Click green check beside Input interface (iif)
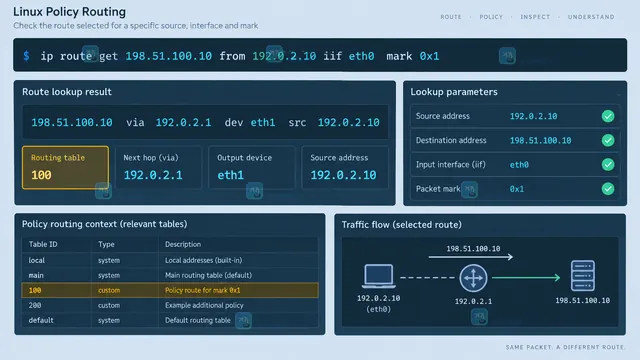This screenshot has height=360, width=640. tap(608, 164)
